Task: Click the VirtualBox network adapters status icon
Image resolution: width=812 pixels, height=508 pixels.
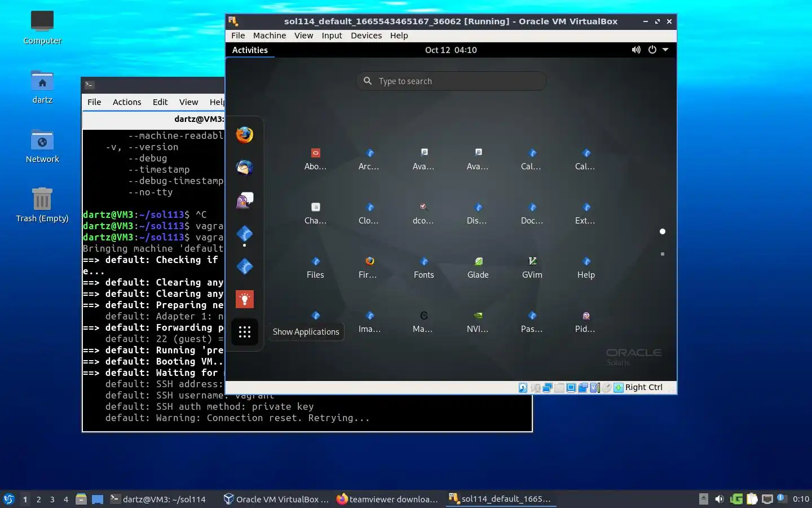Action: 547,388
